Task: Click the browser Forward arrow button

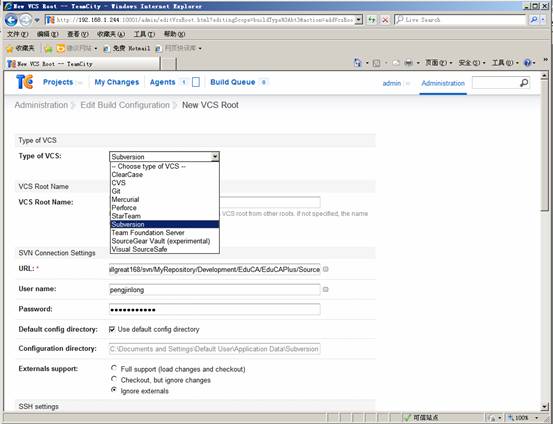Action: click(x=25, y=20)
